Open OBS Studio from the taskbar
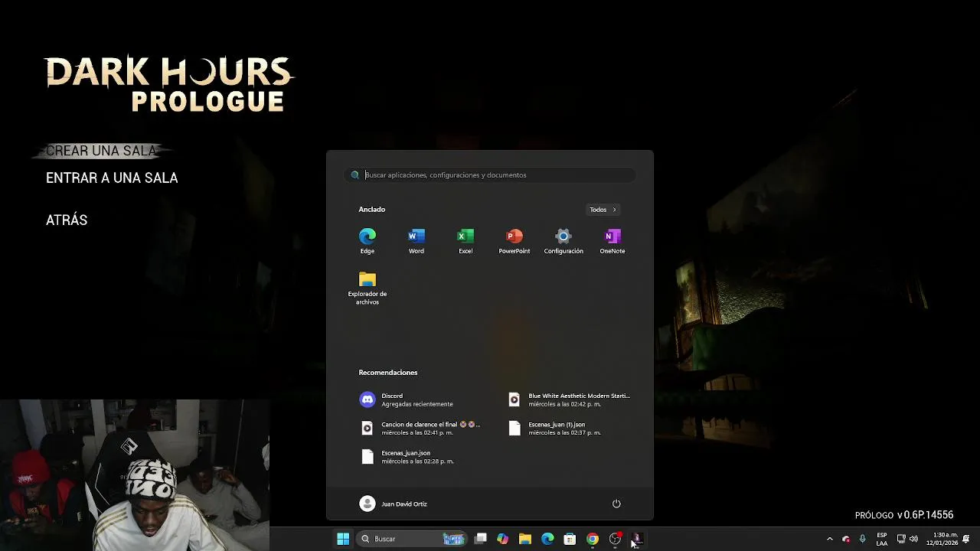 click(615, 539)
